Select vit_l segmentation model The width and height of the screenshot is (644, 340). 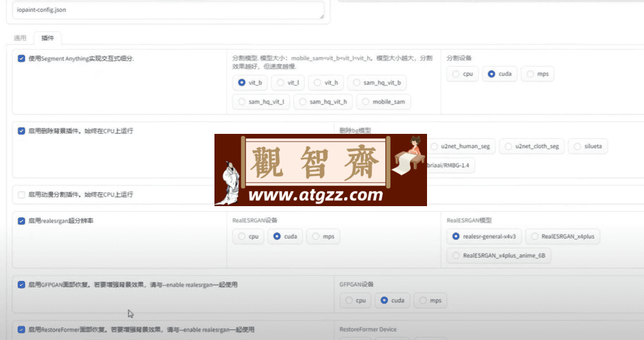tap(287, 82)
